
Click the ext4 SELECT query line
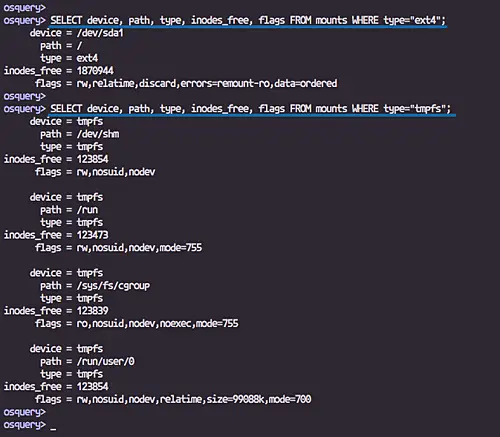[x=248, y=20]
